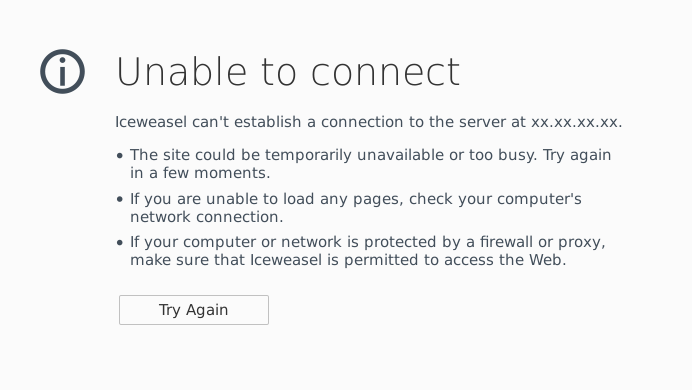Click the line "in a few moments."
The image size is (692, 390).
200,173
